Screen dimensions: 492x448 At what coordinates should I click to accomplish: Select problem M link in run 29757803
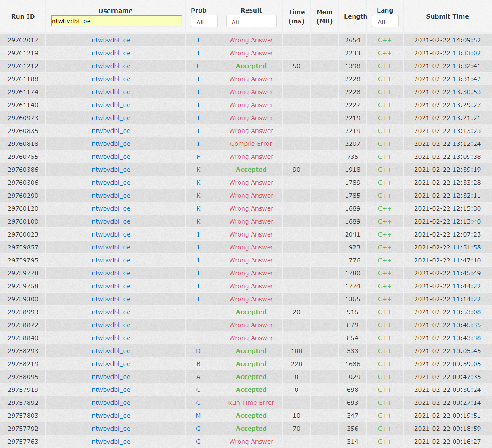(x=199, y=416)
